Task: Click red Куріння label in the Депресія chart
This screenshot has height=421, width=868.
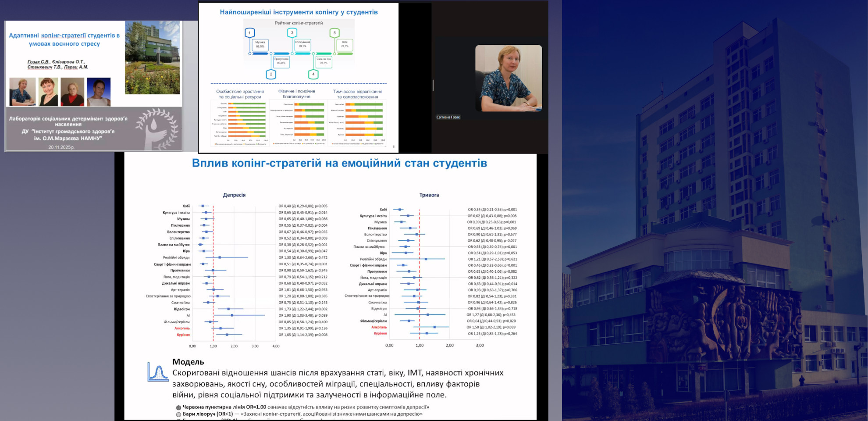Action: point(183,335)
